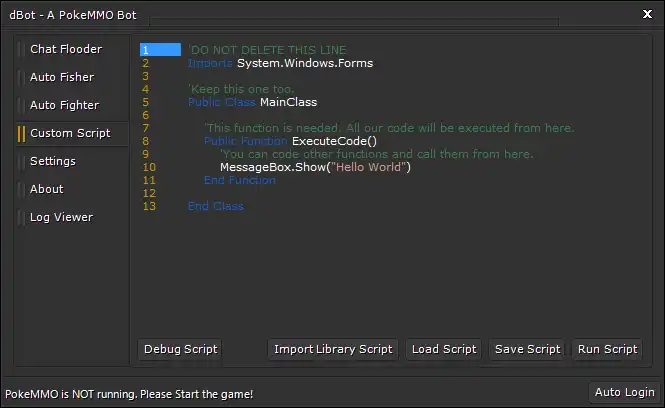This screenshot has height=408, width=665.
Task: Click the End Class line
Action: click(215, 206)
